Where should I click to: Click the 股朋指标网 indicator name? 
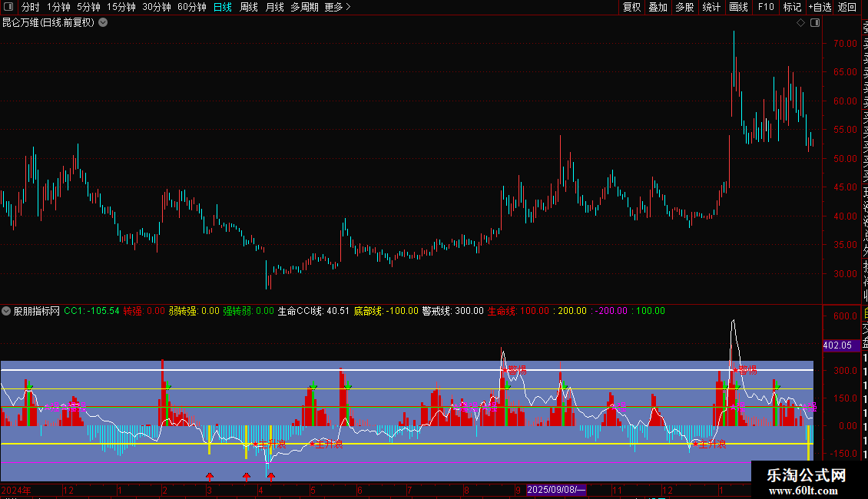click(x=37, y=311)
